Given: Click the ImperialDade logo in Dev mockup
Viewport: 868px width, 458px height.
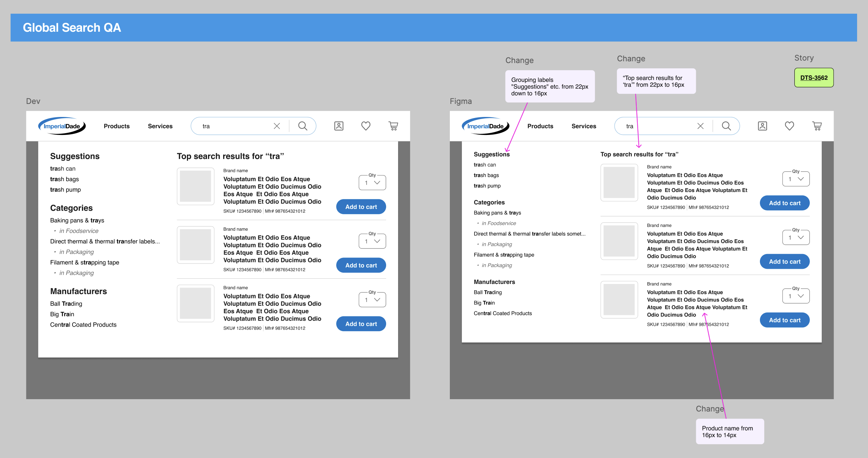Looking at the screenshot, I should [62, 126].
